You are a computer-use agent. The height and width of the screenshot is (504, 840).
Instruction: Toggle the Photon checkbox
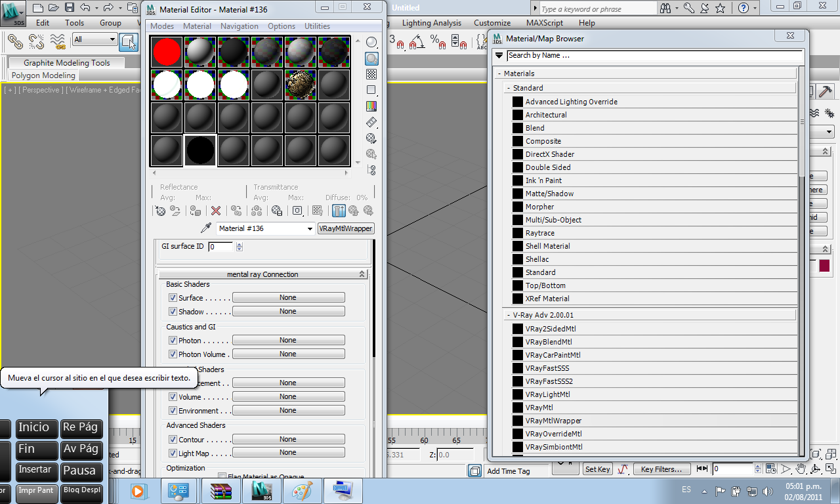point(173,341)
